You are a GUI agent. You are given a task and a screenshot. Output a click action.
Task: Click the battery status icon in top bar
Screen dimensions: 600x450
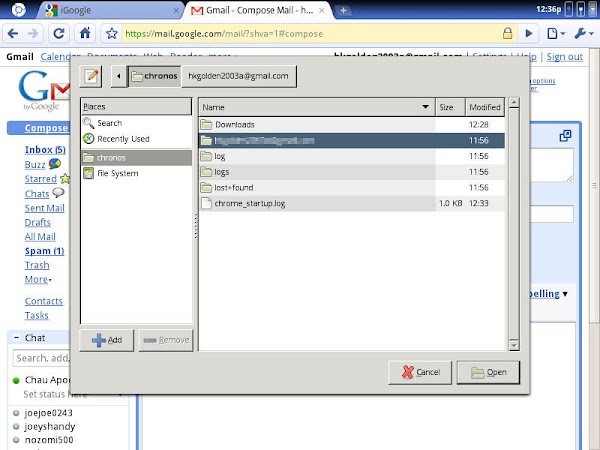[x=581, y=9]
